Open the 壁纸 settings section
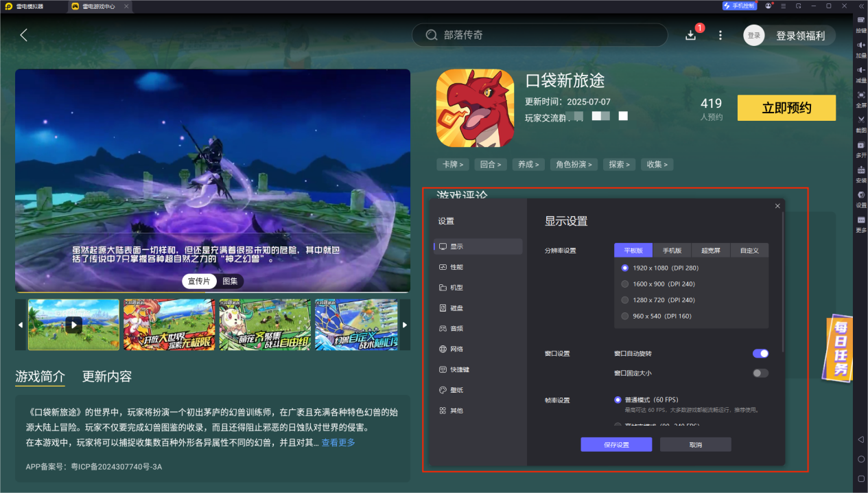This screenshot has width=868, height=493. click(478, 390)
